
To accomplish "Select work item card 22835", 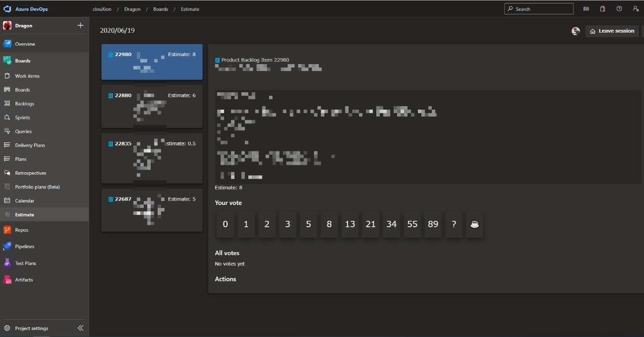I will (x=152, y=158).
